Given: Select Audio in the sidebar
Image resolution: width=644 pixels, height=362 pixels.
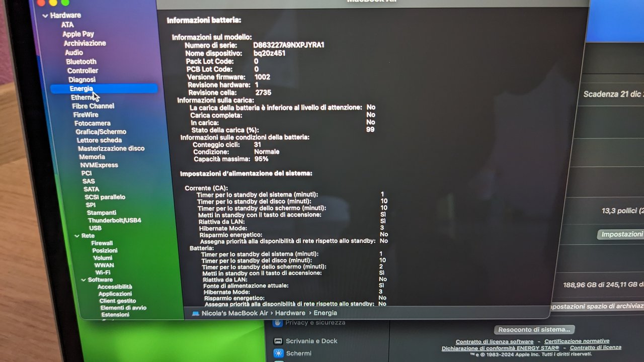Looking at the screenshot, I should pyautogui.click(x=74, y=52).
